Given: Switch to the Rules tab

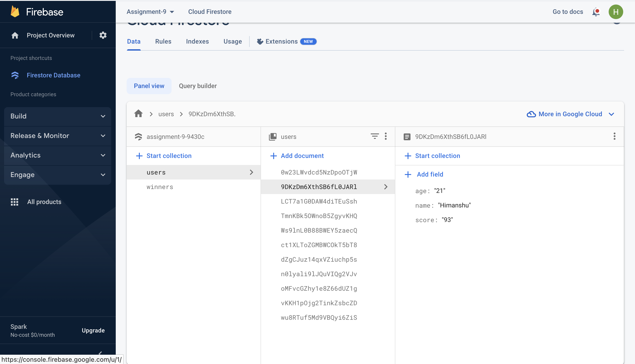Looking at the screenshot, I should (x=163, y=42).
